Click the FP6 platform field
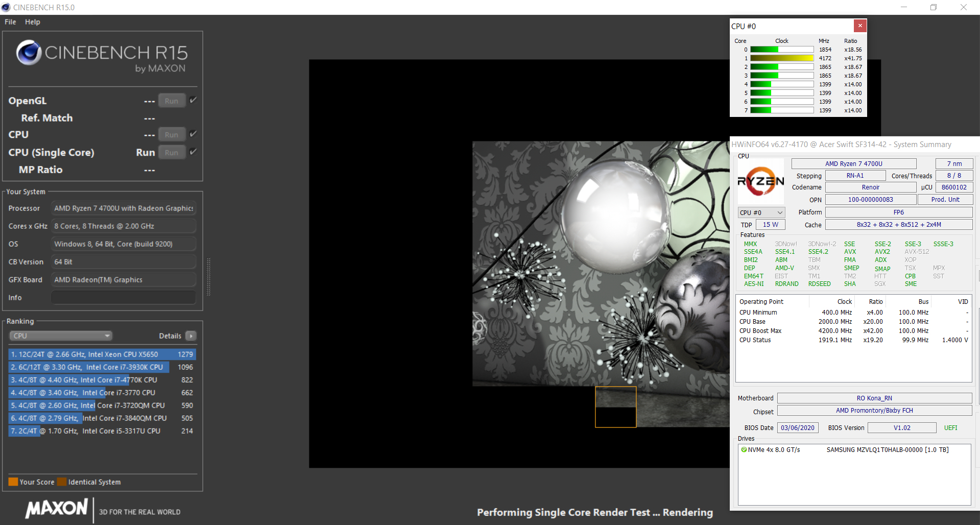This screenshot has height=525, width=980. (899, 212)
